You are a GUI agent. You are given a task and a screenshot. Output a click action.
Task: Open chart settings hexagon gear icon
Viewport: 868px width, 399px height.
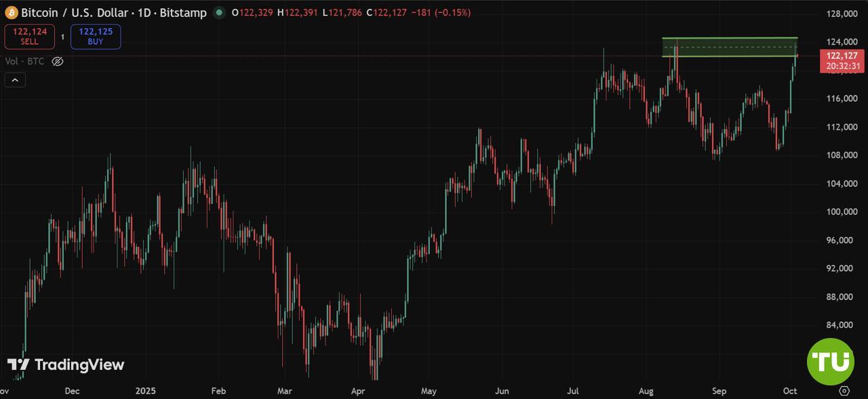844,391
